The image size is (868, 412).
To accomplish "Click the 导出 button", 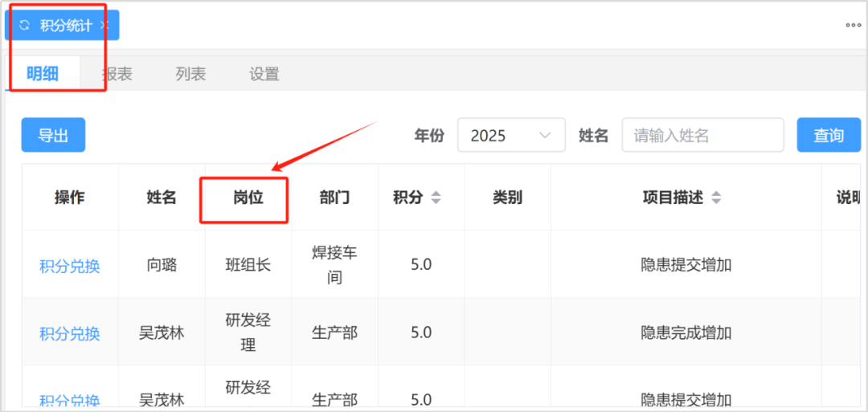I will click(53, 135).
